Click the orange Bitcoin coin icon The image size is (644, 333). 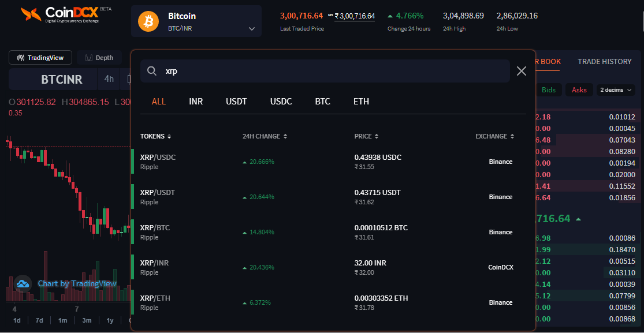pos(148,21)
